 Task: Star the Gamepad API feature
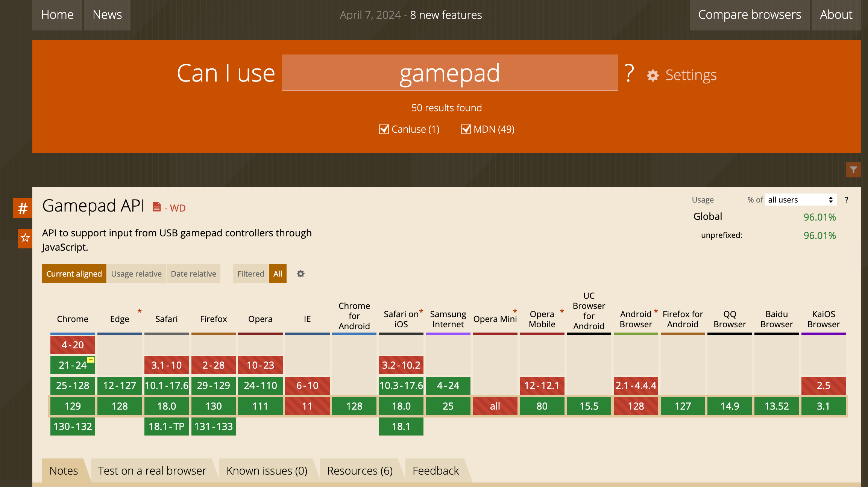[x=25, y=238]
